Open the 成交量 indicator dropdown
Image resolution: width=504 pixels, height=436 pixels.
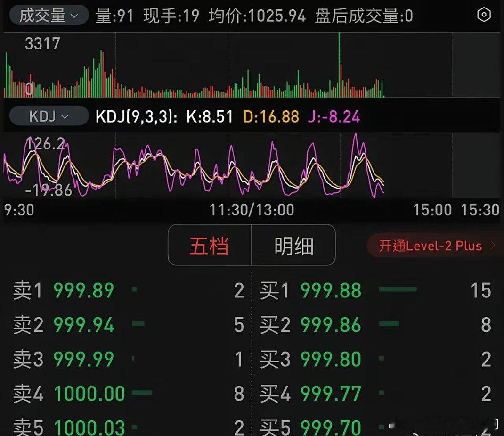tap(49, 15)
